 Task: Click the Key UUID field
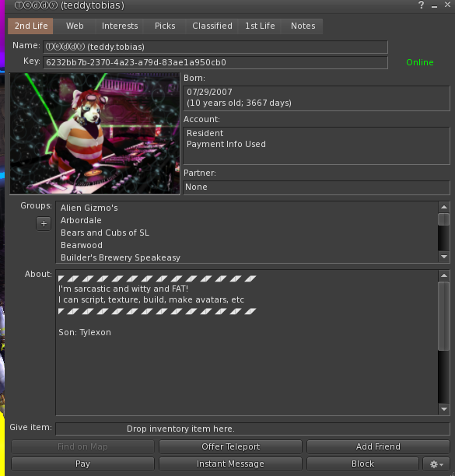215,62
